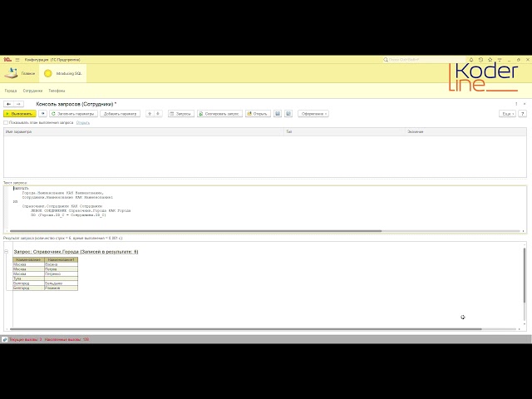Click the form options dots icon
This screenshot has height=399, width=532.
pos(516,104)
